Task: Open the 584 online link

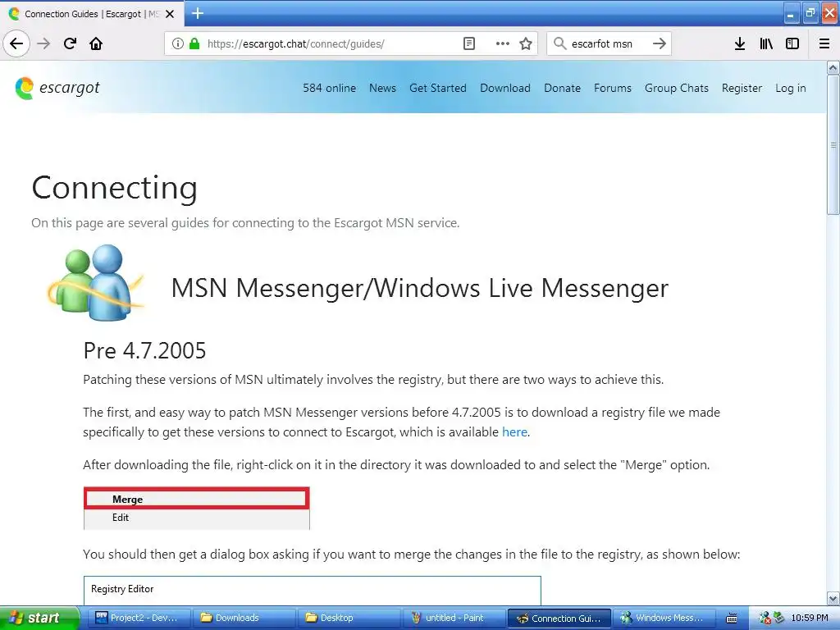Action: pyautogui.click(x=330, y=88)
